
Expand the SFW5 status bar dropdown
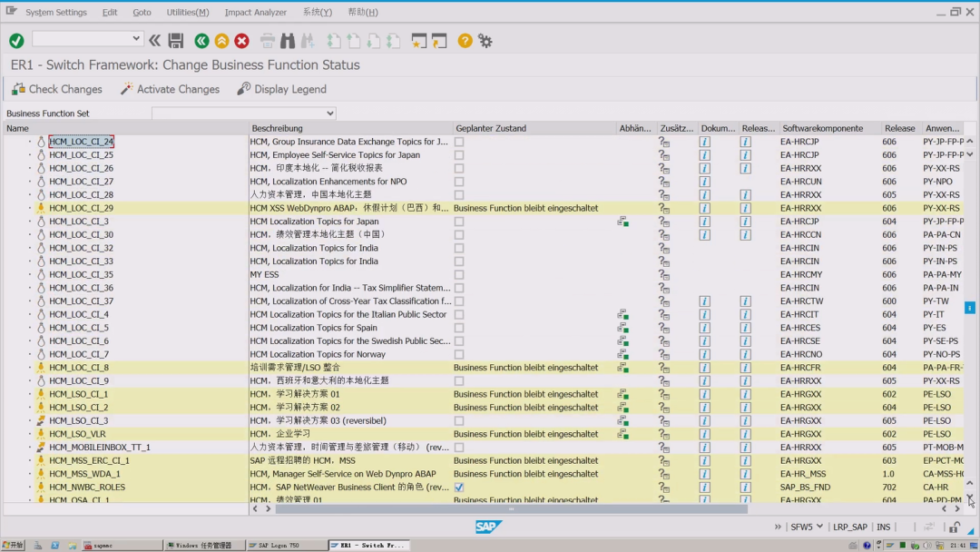pyautogui.click(x=819, y=527)
